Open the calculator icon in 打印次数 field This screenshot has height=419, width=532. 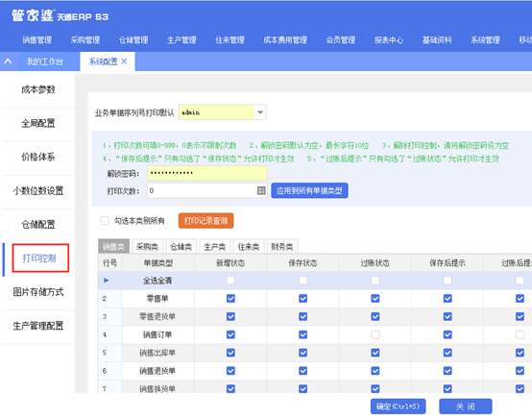click(261, 190)
